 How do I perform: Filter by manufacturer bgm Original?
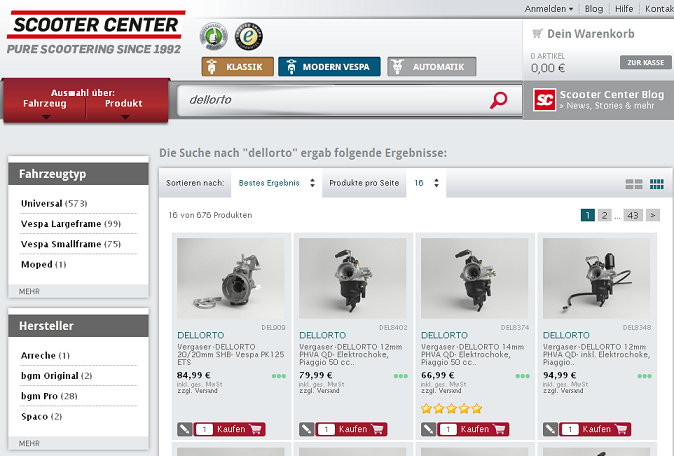coord(56,376)
